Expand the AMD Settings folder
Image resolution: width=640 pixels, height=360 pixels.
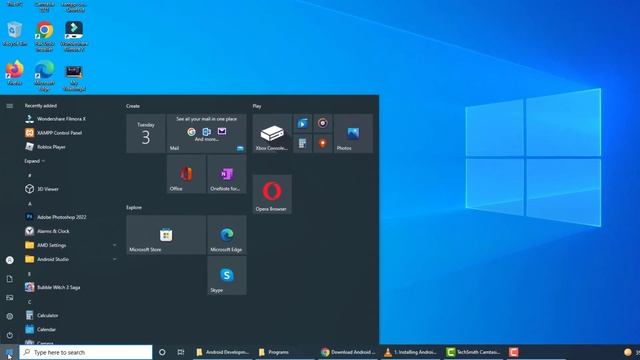click(70, 245)
